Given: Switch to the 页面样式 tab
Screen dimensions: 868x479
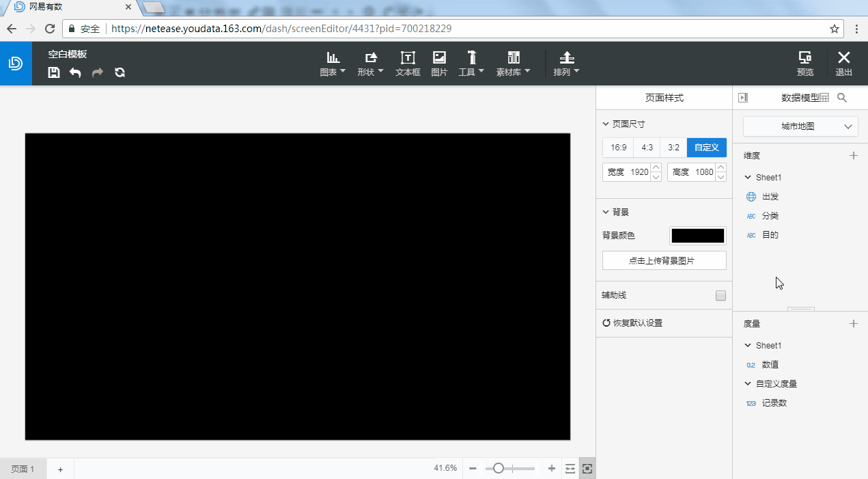Looking at the screenshot, I should coord(664,98).
